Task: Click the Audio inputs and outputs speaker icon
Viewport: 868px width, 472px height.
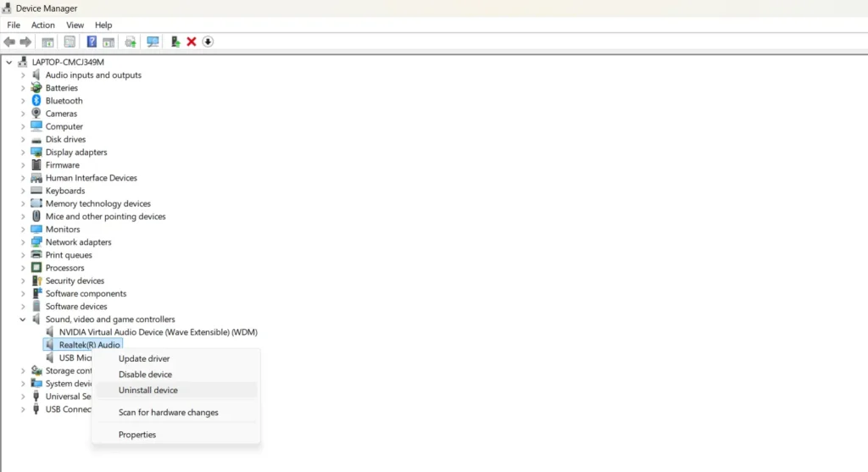Action: point(36,75)
